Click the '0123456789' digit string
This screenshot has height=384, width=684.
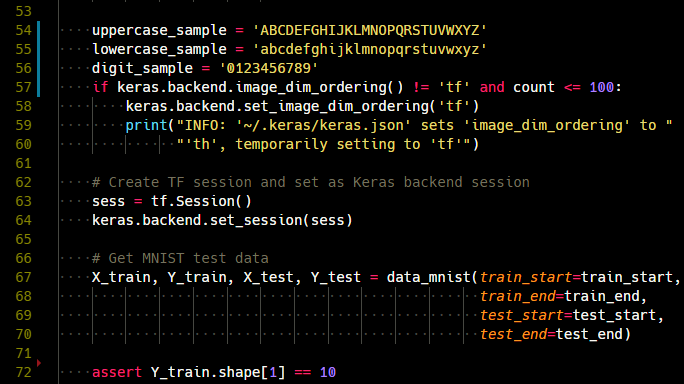pos(268,68)
